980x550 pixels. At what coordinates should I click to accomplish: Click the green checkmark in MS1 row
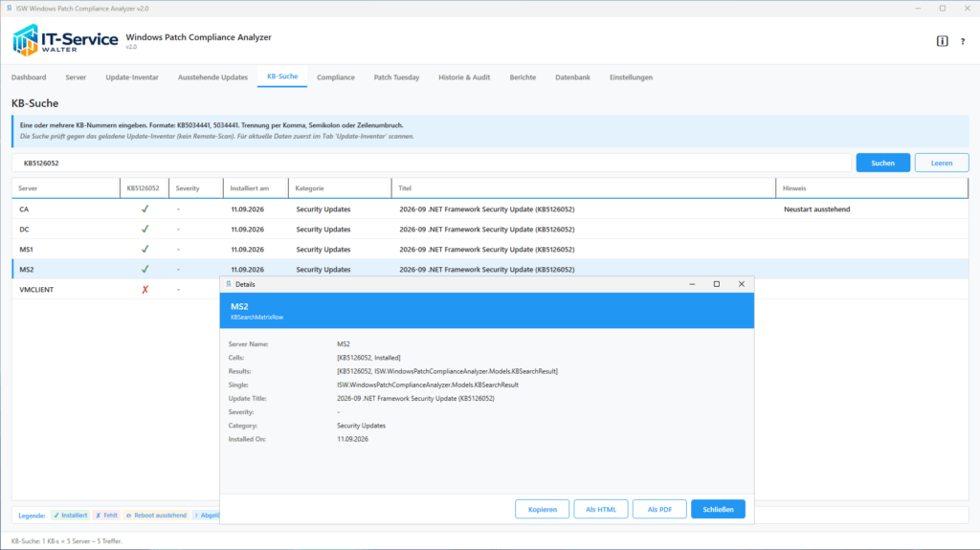pos(145,249)
